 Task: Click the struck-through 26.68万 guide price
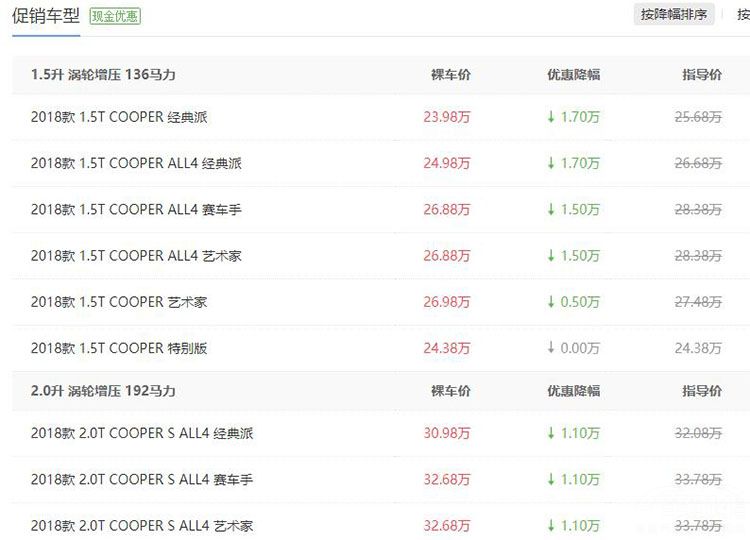point(698,163)
